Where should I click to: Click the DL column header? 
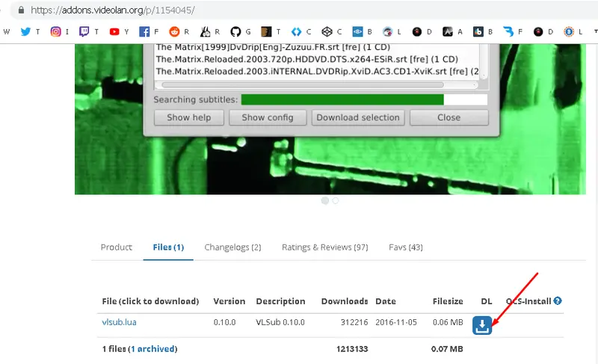tap(487, 301)
